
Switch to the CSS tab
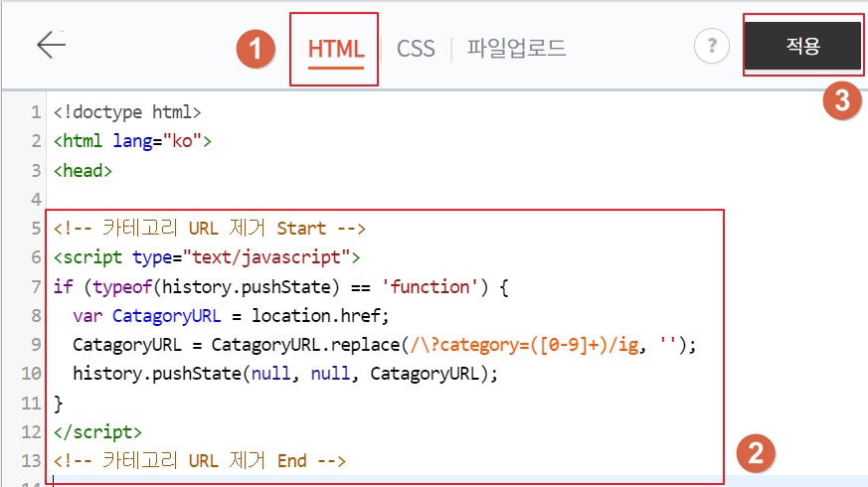coord(416,49)
